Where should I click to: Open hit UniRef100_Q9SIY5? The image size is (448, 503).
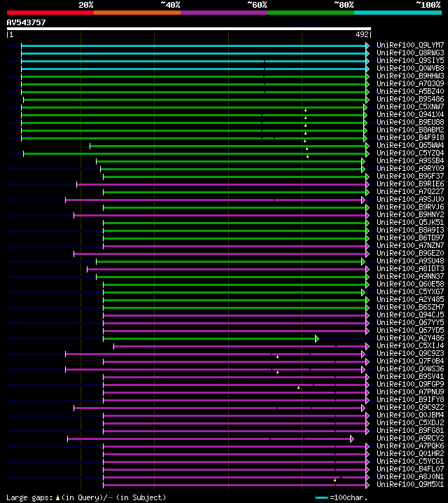tap(410, 61)
